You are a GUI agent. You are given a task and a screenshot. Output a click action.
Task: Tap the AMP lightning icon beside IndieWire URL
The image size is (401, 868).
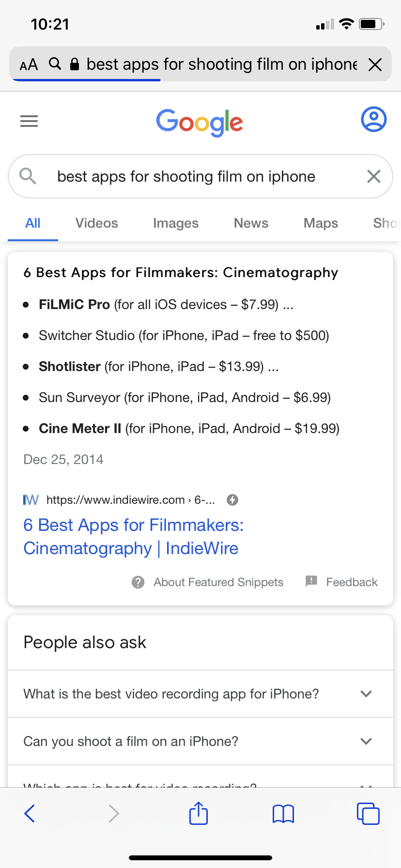(232, 500)
